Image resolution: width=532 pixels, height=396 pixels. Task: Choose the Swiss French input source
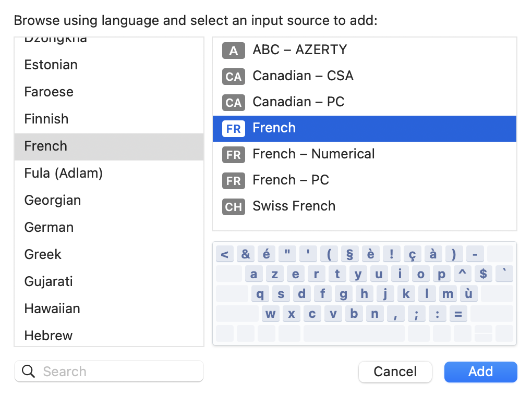[x=294, y=206]
